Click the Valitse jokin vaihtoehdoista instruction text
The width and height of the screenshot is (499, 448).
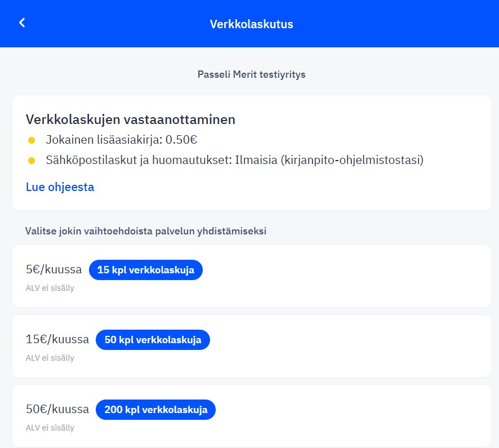tap(146, 231)
